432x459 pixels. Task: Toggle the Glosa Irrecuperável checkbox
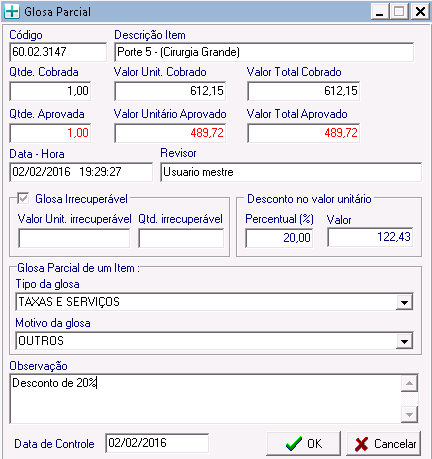pos(23,199)
